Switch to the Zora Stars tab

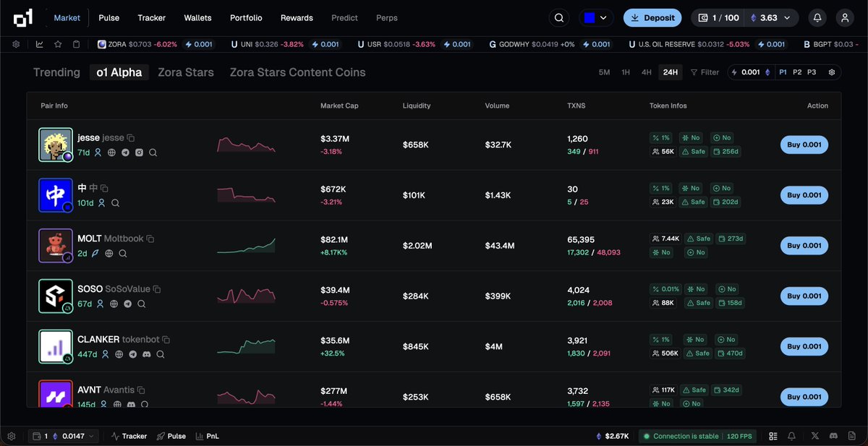coord(185,72)
